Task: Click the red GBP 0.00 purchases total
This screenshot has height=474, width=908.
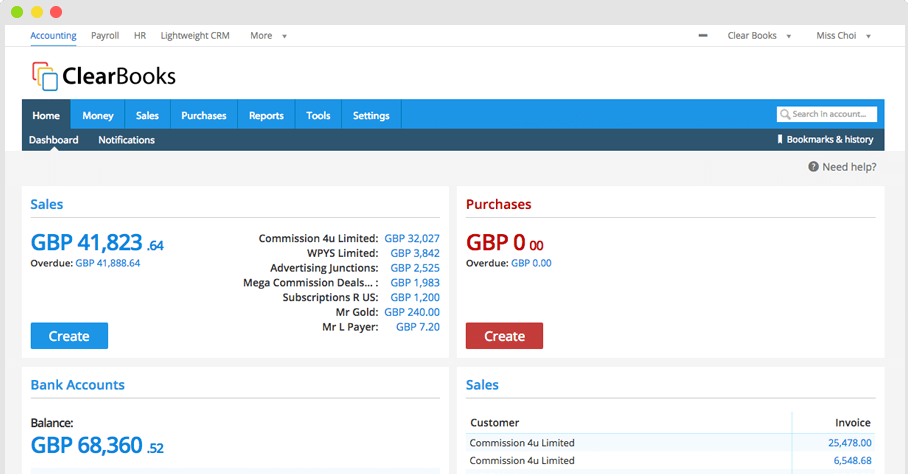Action: click(x=505, y=242)
